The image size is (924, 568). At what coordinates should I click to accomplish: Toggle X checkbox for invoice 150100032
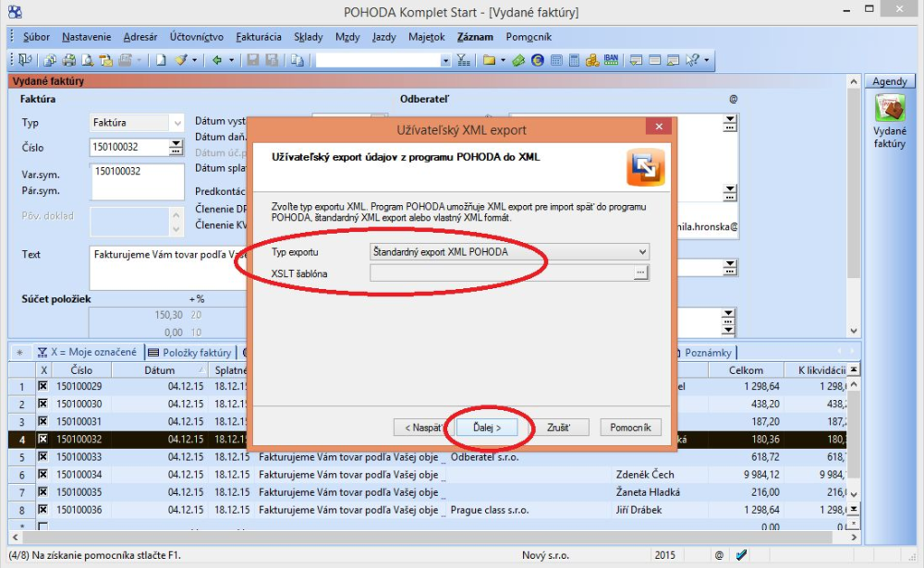tap(43, 439)
